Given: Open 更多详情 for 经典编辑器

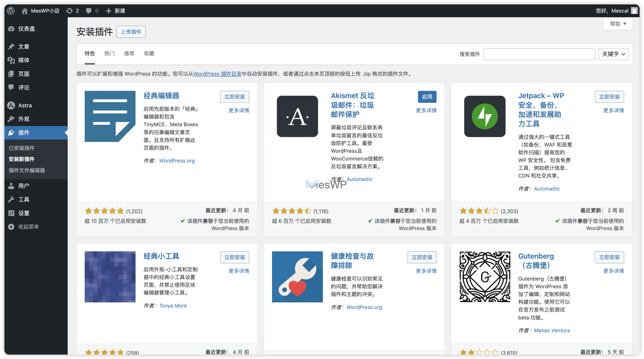Looking at the screenshot, I should (239, 111).
